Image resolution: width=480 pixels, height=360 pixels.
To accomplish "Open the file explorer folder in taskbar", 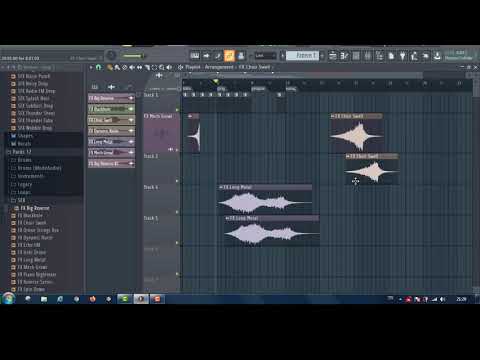I will pos(44,299).
